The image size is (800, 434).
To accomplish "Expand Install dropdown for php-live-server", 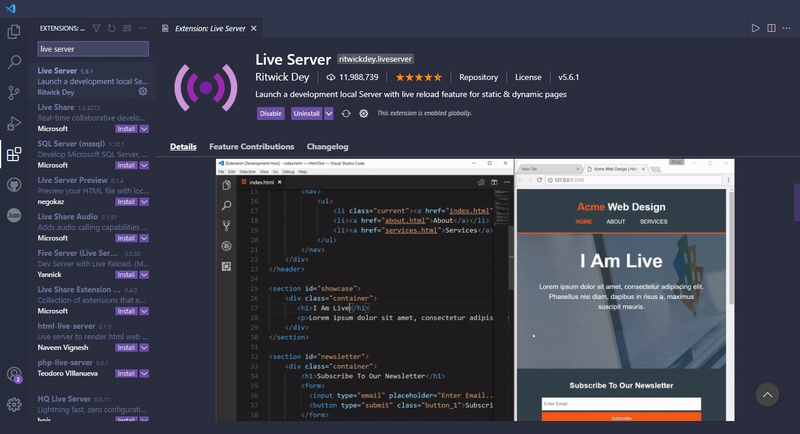I will pos(144,374).
